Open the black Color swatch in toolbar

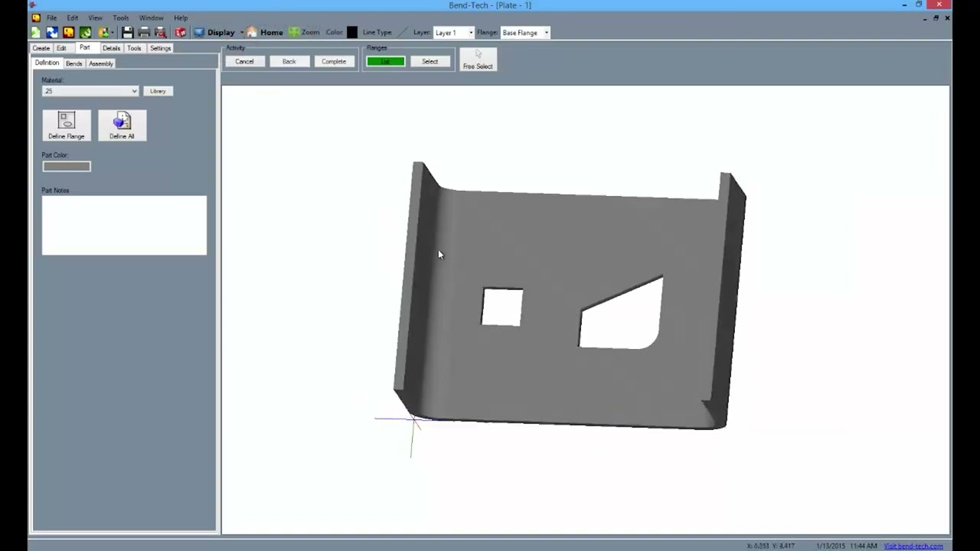(352, 32)
